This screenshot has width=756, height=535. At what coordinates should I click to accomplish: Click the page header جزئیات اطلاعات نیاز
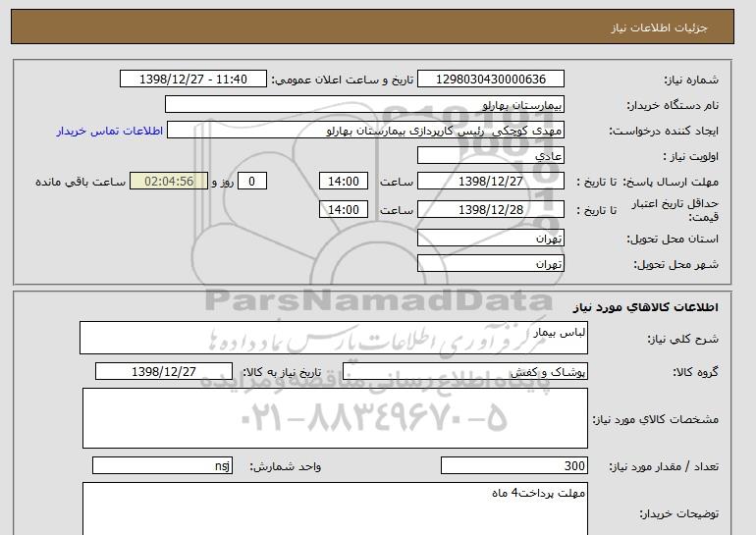tap(659, 27)
